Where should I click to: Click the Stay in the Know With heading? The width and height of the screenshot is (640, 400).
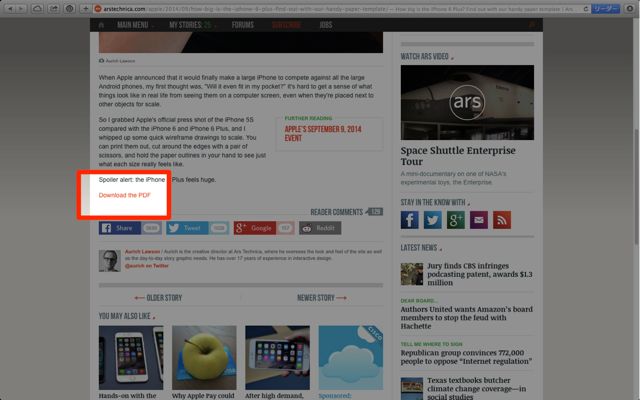[433, 202]
